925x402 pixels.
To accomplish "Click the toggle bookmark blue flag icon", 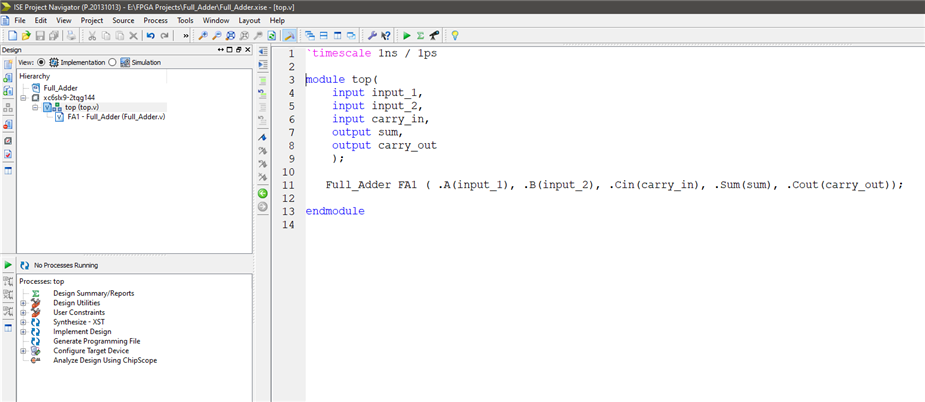I will coord(263,137).
